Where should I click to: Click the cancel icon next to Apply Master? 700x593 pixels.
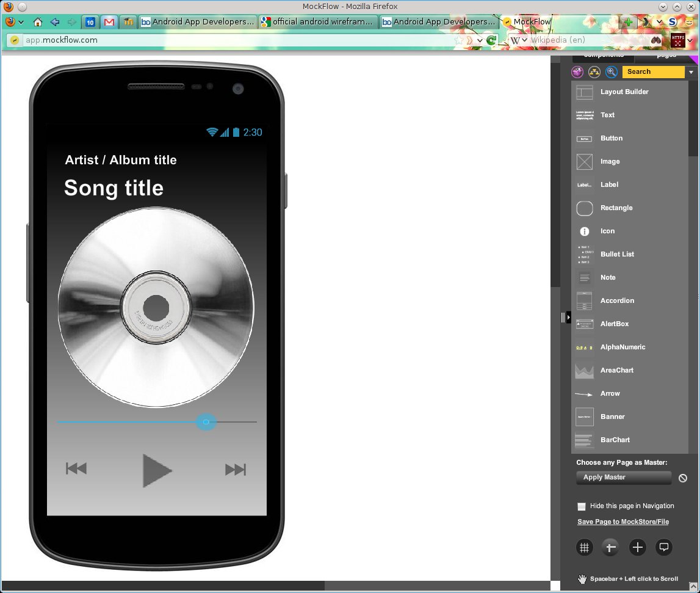coord(683,478)
